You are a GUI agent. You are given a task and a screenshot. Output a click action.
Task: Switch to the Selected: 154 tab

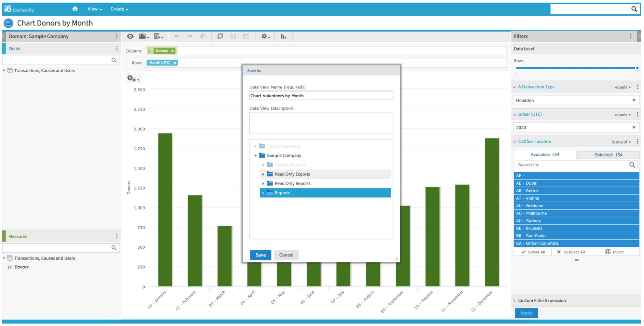point(608,155)
